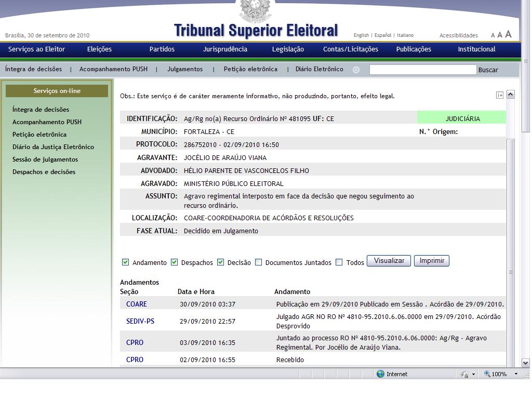Open the SEDIV-PS section link
Viewport: 532px width, 399px height.
(x=140, y=321)
